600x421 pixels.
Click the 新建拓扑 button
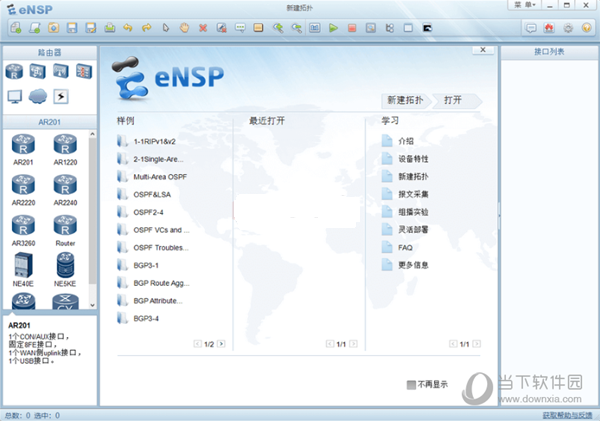click(406, 100)
